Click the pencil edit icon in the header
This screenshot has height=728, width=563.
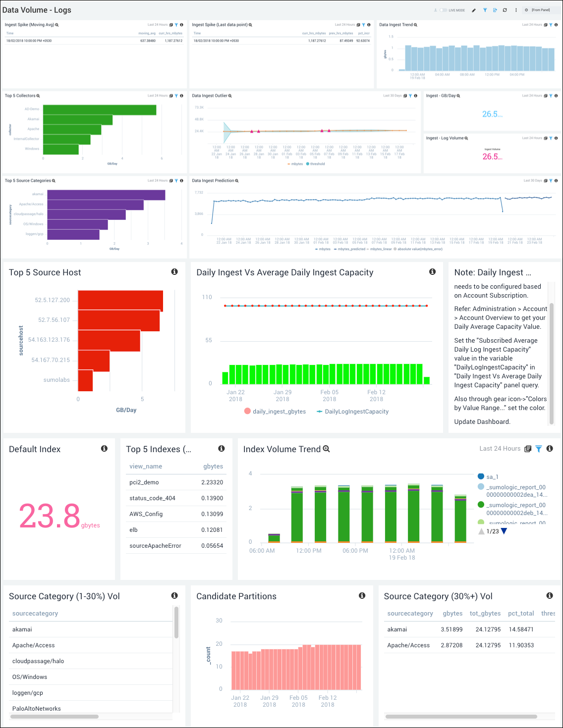(474, 10)
